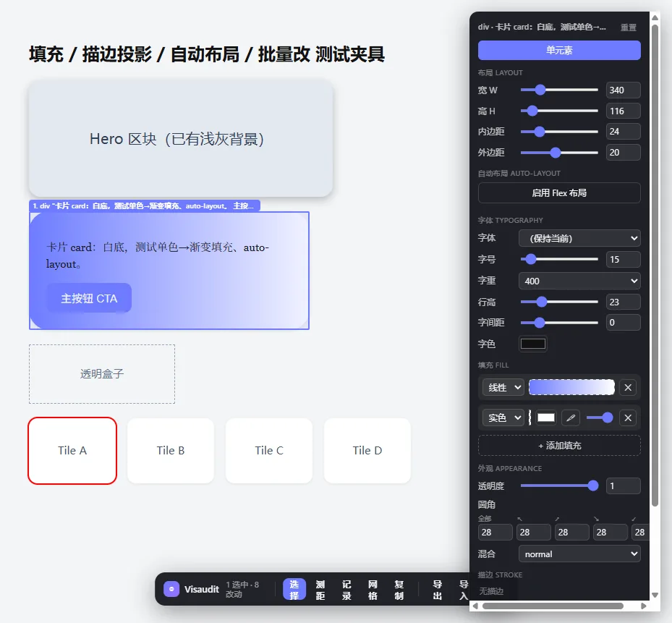672x623 pixels.
Task: Click the width value field 340
Action: tap(623, 90)
